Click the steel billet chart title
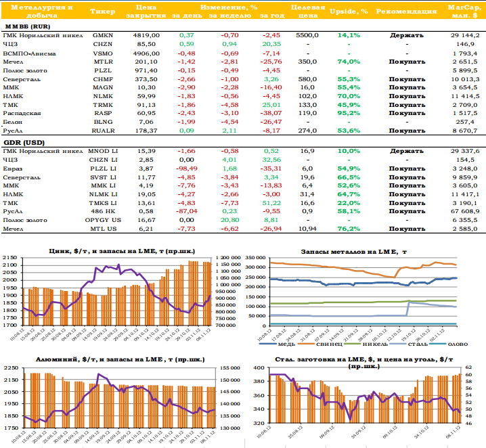 (x=364, y=363)
